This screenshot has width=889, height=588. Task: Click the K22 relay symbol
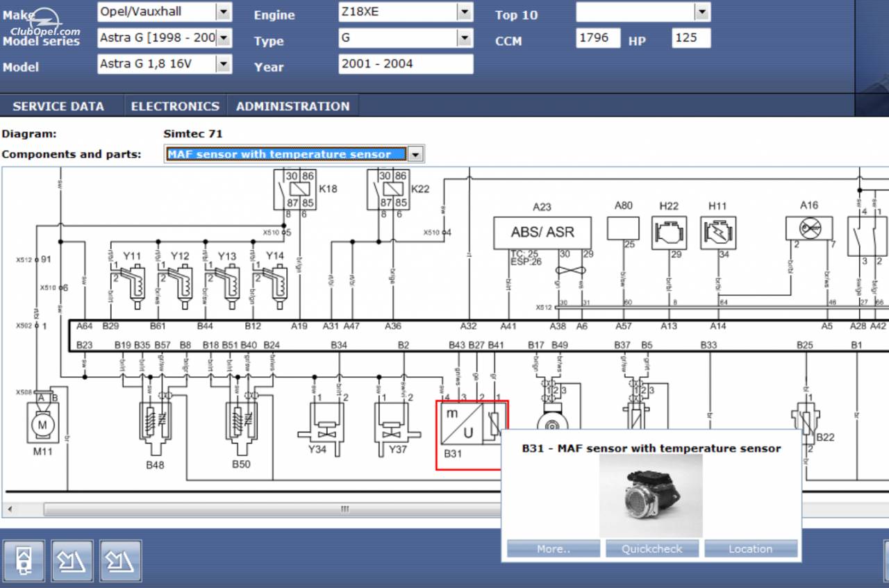pos(388,190)
